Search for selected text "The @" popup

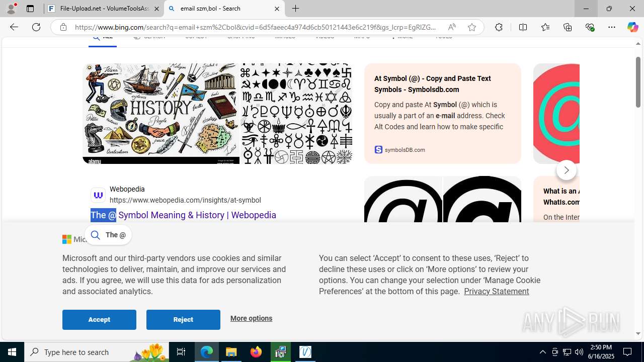click(x=108, y=235)
